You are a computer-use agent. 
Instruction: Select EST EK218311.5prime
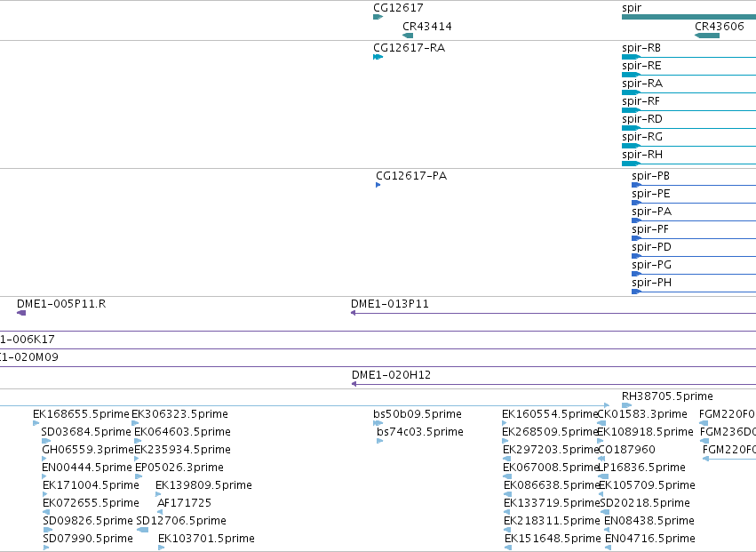pos(552,521)
